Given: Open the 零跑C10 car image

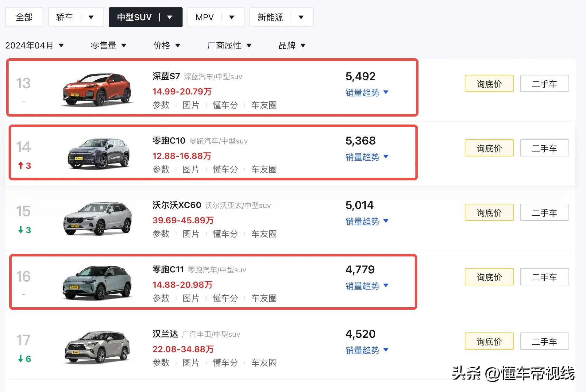Looking at the screenshot, I should (x=98, y=154).
